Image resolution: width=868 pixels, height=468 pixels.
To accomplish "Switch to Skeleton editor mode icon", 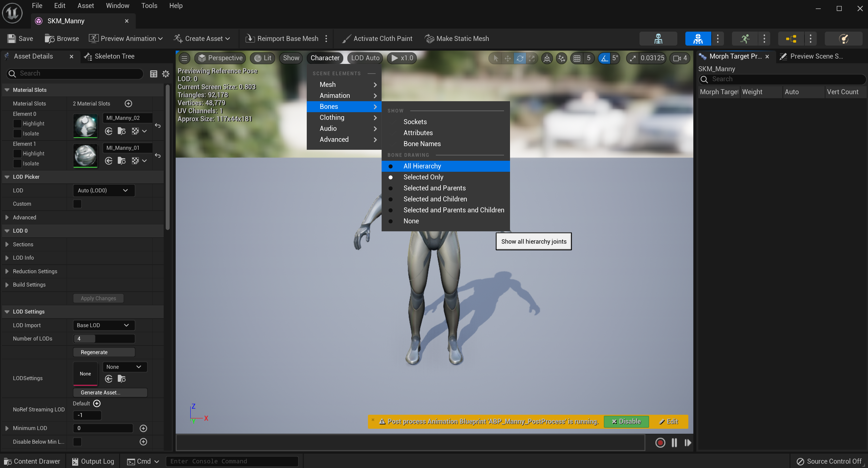I will coord(658,39).
